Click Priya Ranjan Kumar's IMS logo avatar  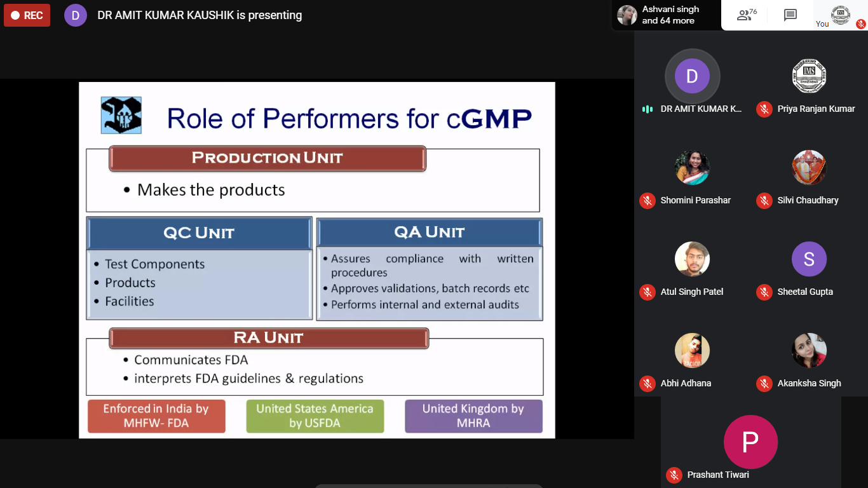809,76
